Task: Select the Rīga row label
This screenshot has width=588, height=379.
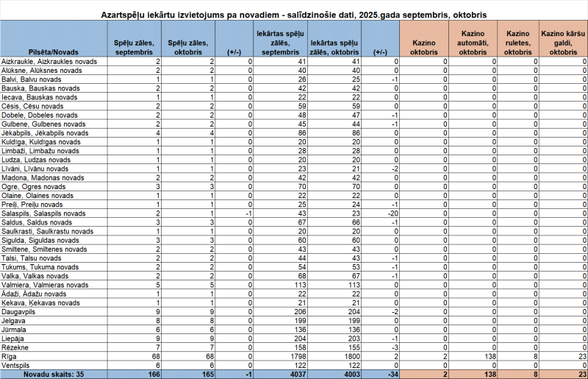Action: coord(11,357)
